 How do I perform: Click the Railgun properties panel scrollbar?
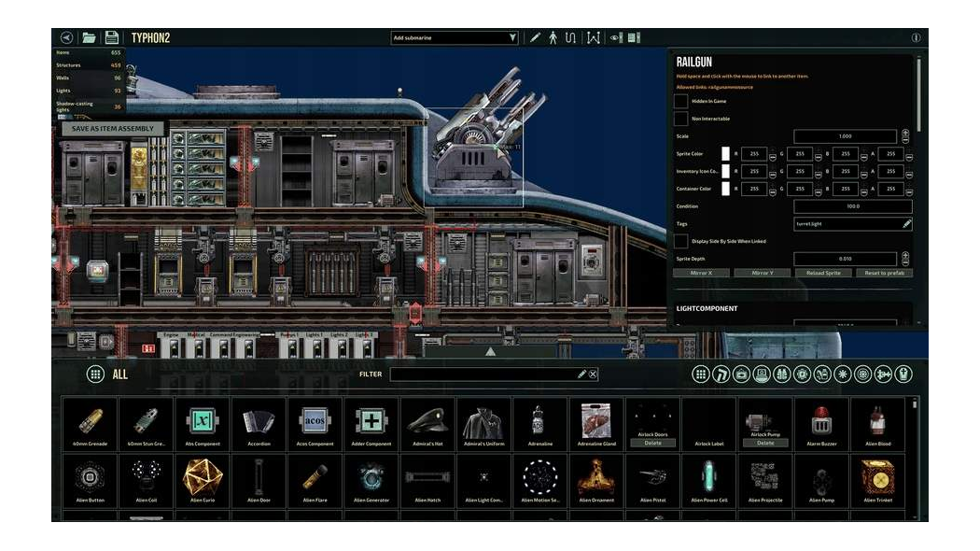918,93
